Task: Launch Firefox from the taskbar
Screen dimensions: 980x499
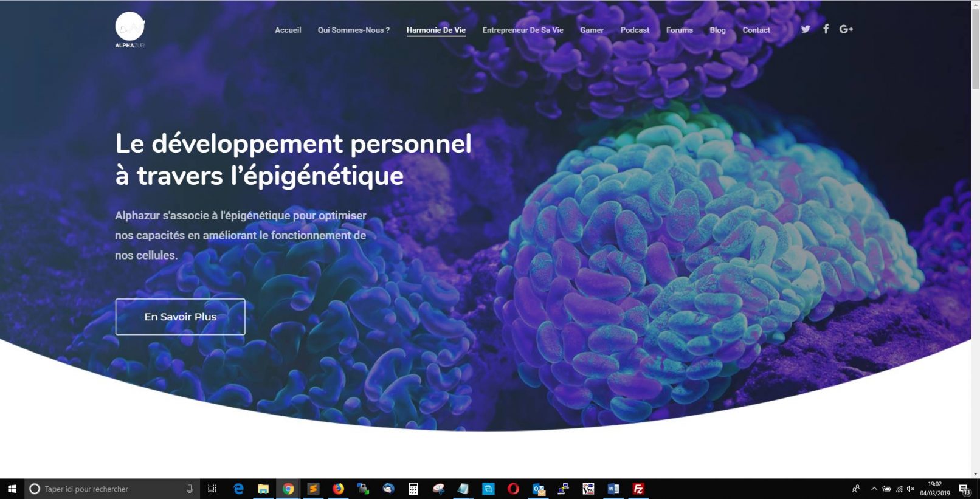Action: tap(338, 489)
